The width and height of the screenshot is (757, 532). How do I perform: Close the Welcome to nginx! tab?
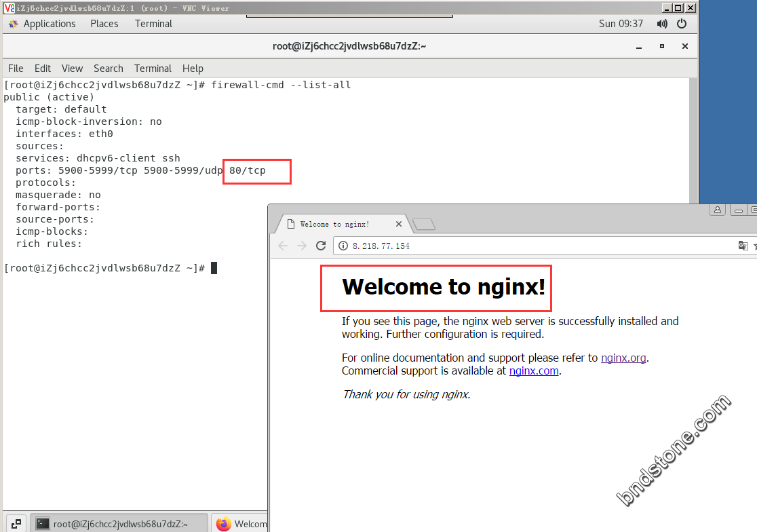(x=398, y=224)
